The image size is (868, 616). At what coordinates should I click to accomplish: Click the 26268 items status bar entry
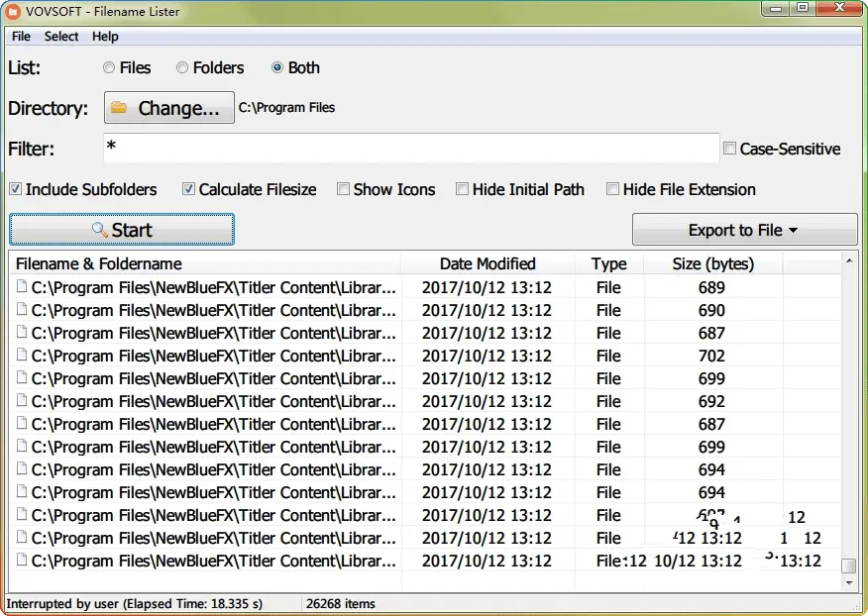[x=341, y=604]
